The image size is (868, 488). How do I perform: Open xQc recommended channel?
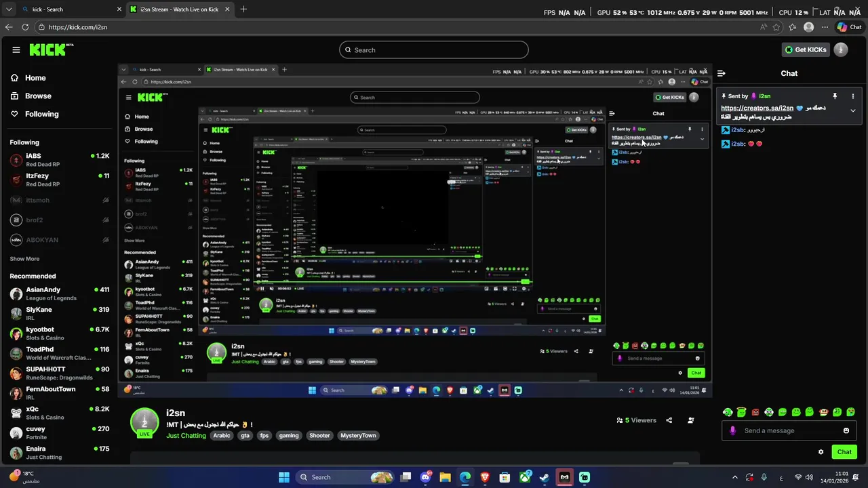(60, 413)
